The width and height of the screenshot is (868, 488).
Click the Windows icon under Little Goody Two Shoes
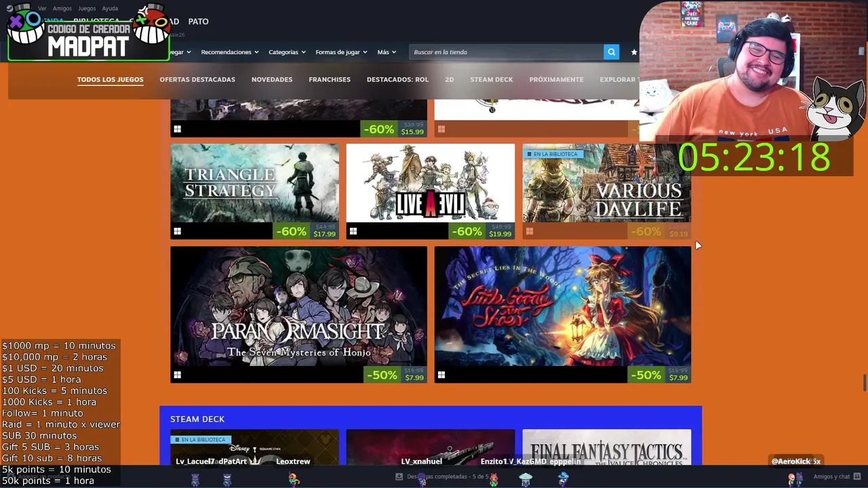[441, 375]
